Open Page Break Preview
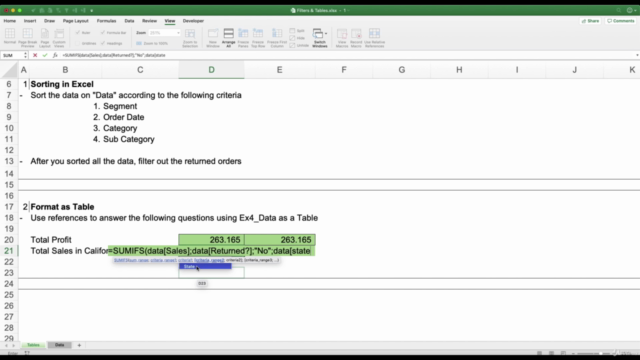This screenshot has width=640, height=360. click(27, 38)
